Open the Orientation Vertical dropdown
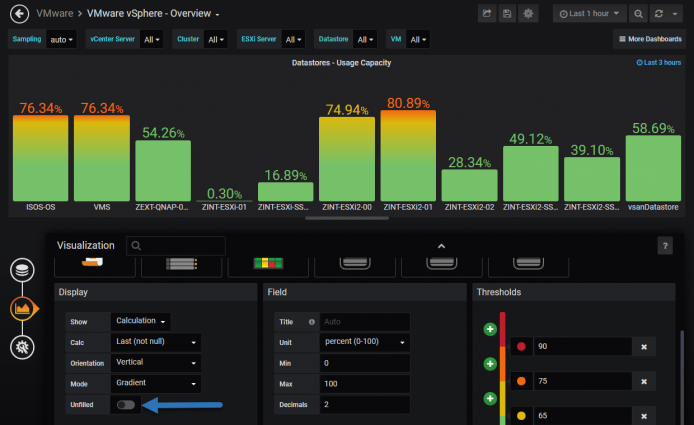 click(x=156, y=363)
